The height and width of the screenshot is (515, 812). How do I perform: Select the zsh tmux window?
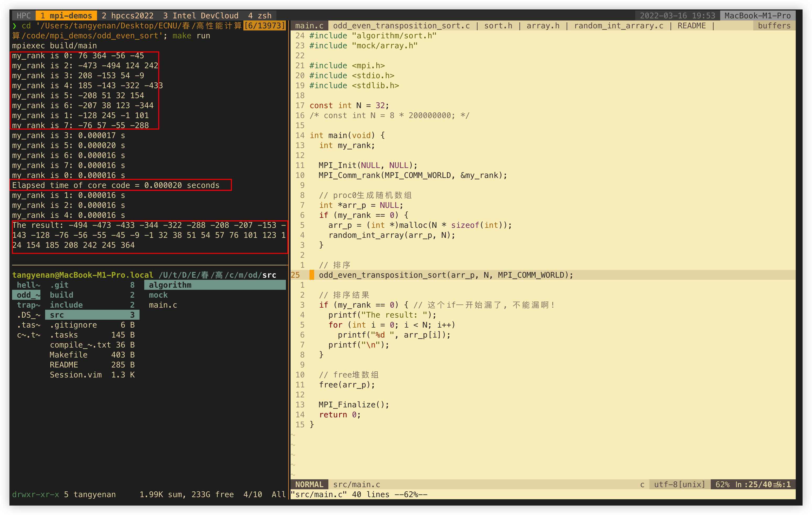pos(260,15)
